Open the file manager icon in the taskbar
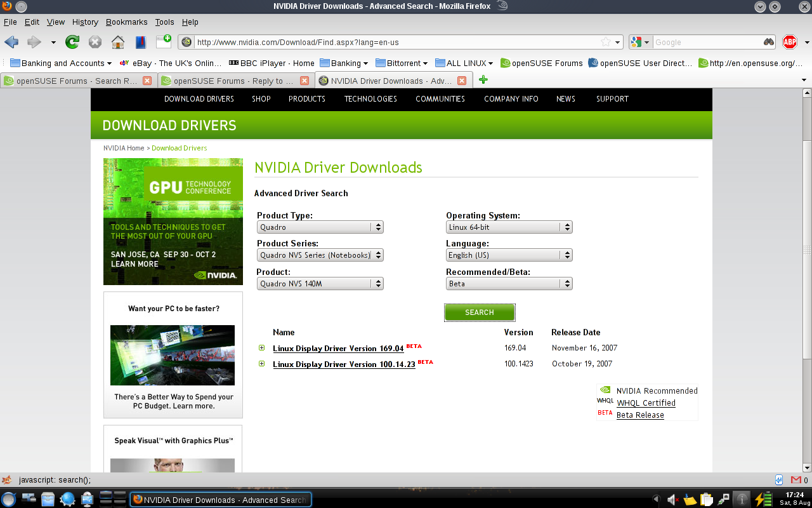Image resolution: width=812 pixels, height=508 pixels. [48, 499]
